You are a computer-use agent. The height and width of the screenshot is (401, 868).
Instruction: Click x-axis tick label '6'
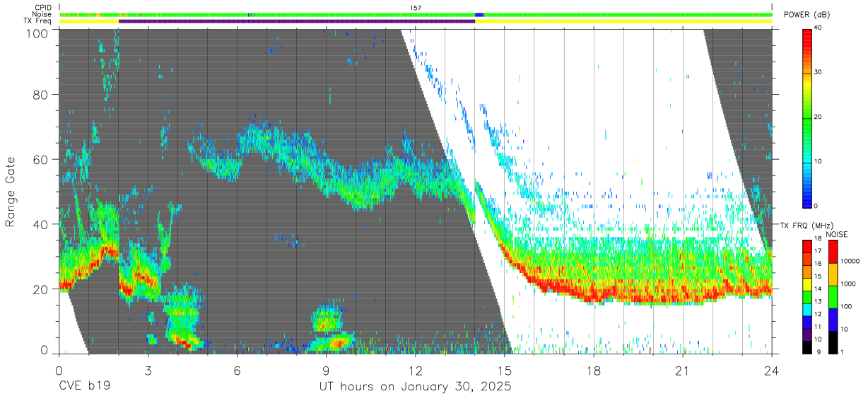(237, 371)
